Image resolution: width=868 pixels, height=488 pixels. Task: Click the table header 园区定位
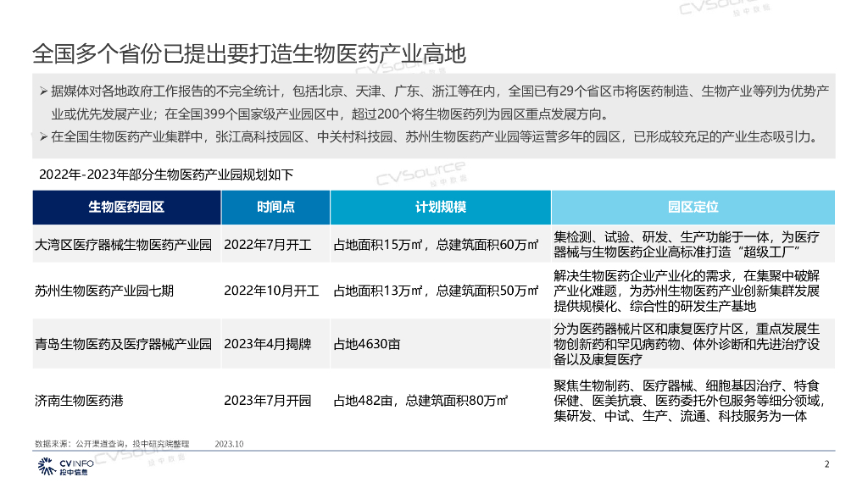pyautogui.click(x=693, y=208)
